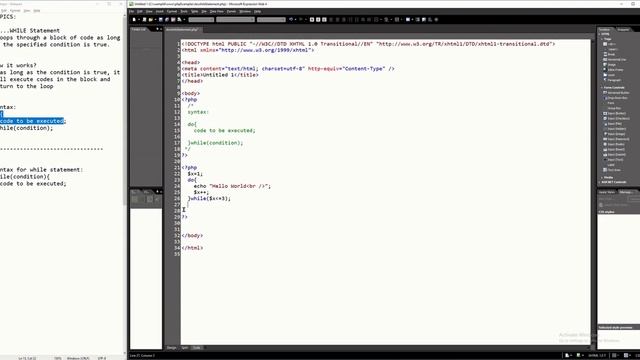Select Input (File) in the Toolbox
Viewport: 640px width, 360px height.
pyautogui.click(x=614, y=124)
